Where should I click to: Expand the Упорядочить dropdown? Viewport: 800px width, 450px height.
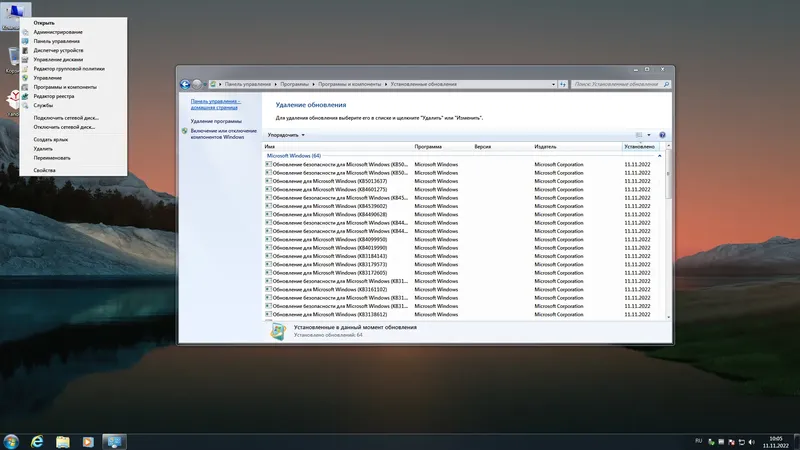[286, 135]
